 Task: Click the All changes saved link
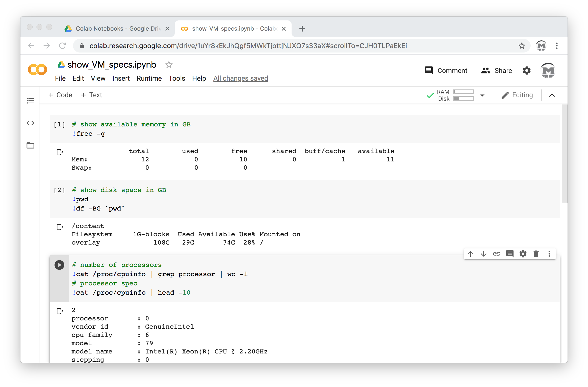tap(240, 79)
